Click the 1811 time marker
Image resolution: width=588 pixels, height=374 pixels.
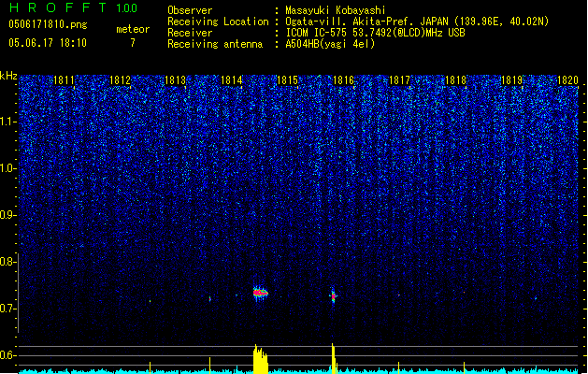point(64,80)
